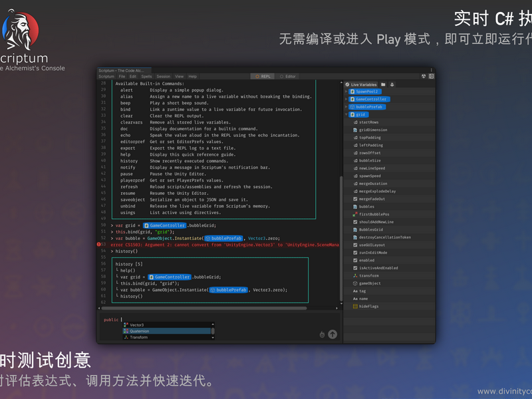Click the tag string icon

pyautogui.click(x=355, y=291)
